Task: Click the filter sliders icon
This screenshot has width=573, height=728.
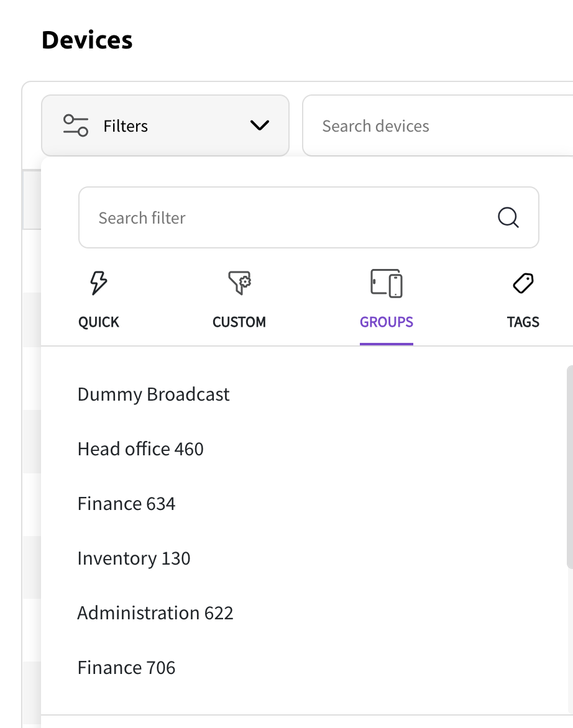Action: 76,125
